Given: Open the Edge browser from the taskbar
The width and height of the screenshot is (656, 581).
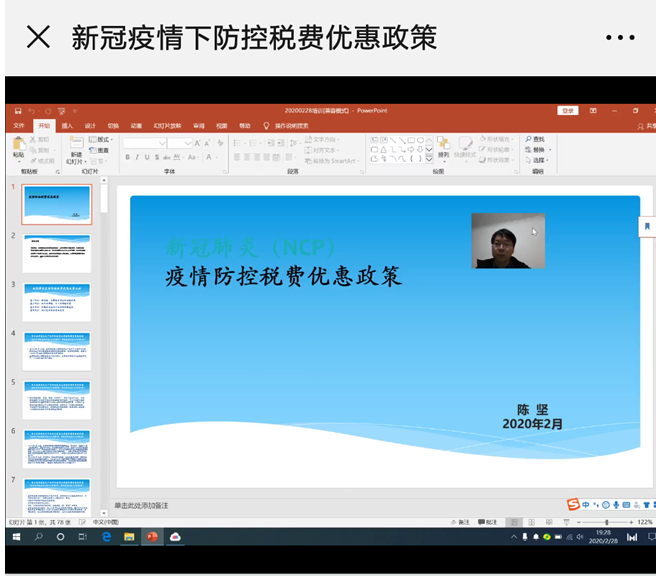Looking at the screenshot, I should click(106, 537).
